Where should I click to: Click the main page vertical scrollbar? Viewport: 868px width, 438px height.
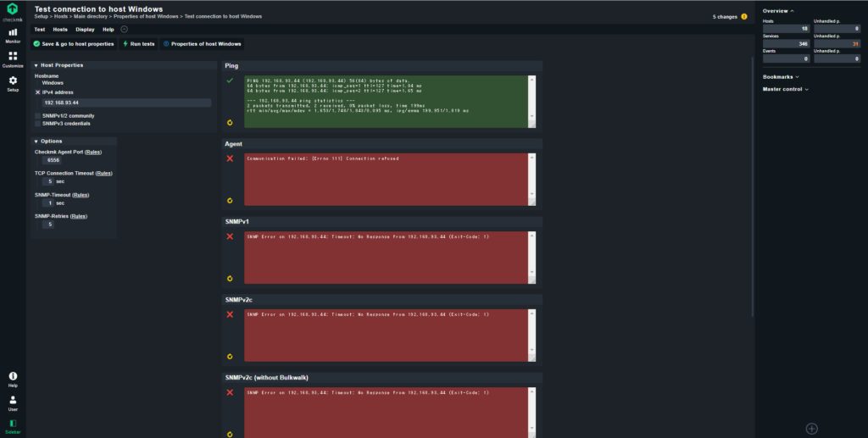(x=753, y=186)
